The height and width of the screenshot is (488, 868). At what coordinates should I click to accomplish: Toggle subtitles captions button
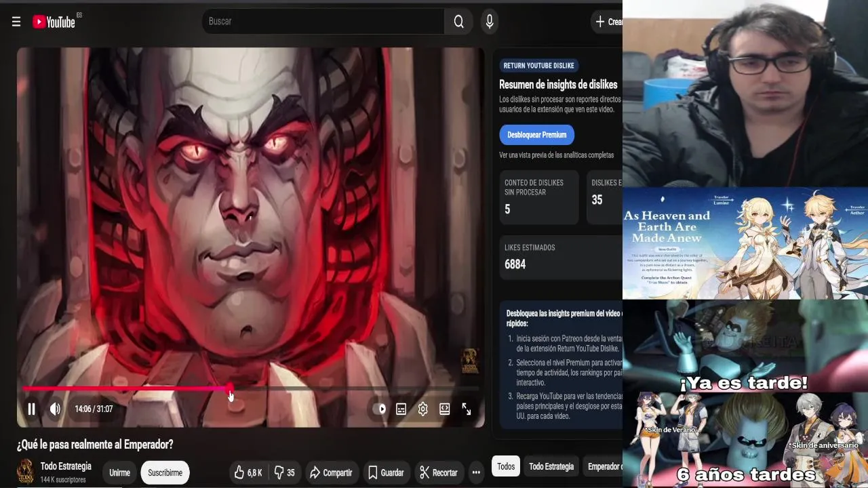point(401,409)
